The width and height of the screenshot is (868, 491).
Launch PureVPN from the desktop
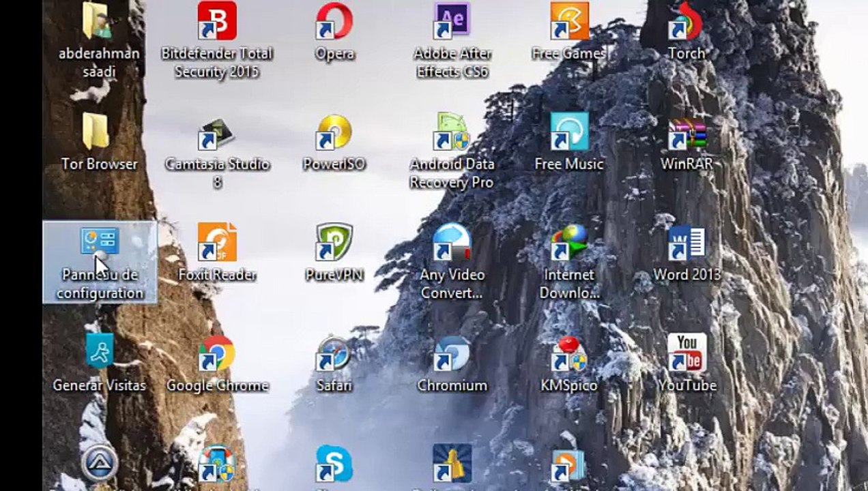[334, 252]
